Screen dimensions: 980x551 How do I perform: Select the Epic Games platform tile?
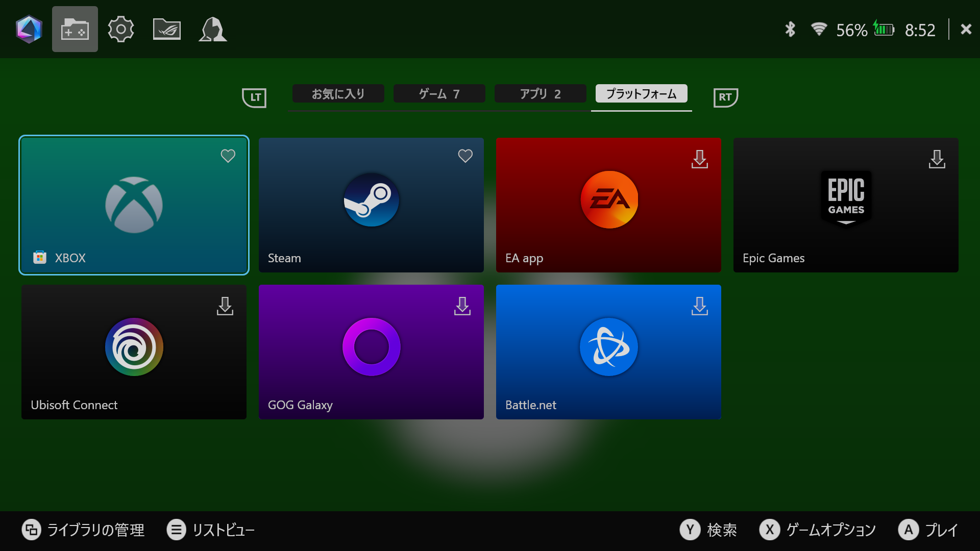[x=846, y=205]
